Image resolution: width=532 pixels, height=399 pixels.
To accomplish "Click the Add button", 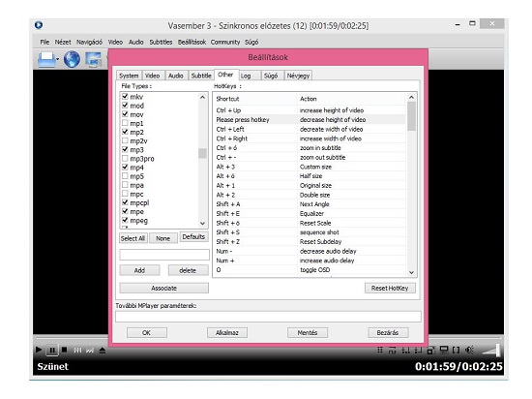I will point(139,270).
